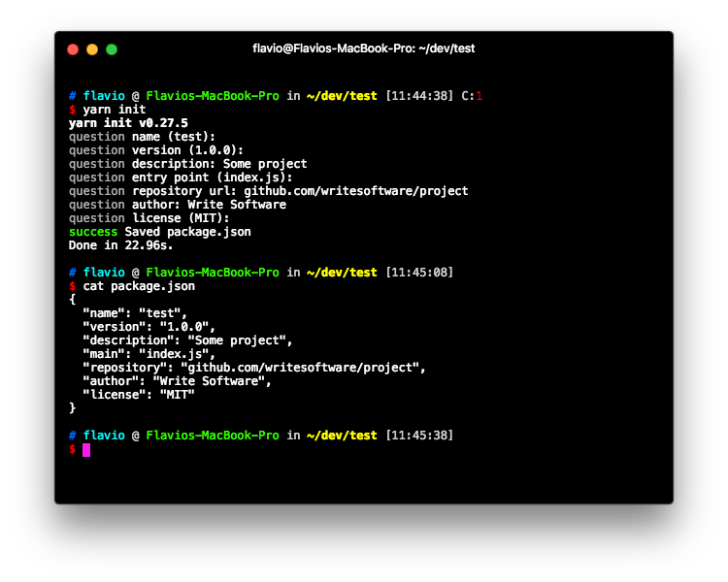This screenshot has width=728, height=582.
Task: Click the red 'C:1' exit code indicator
Action: click(x=472, y=96)
